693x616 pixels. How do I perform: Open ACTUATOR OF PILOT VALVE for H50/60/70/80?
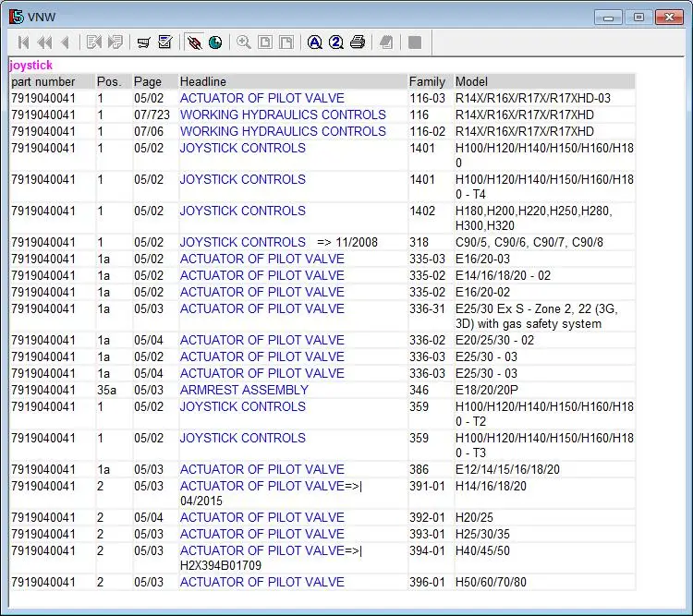(x=261, y=582)
